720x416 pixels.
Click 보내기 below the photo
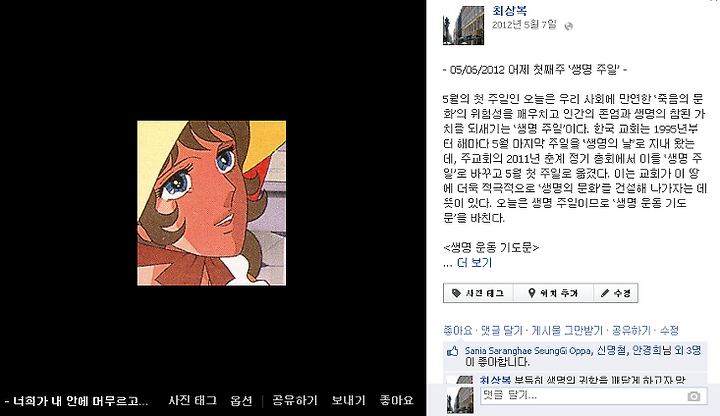point(349,400)
